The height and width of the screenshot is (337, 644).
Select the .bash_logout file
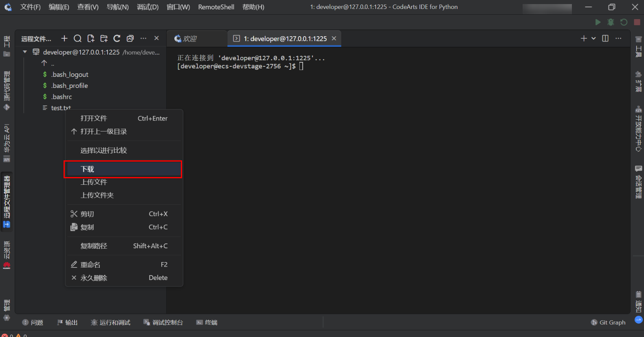(x=70, y=74)
